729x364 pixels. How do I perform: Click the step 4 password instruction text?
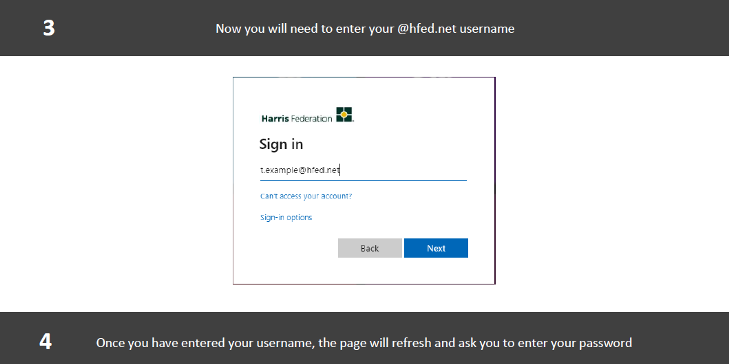(364, 343)
